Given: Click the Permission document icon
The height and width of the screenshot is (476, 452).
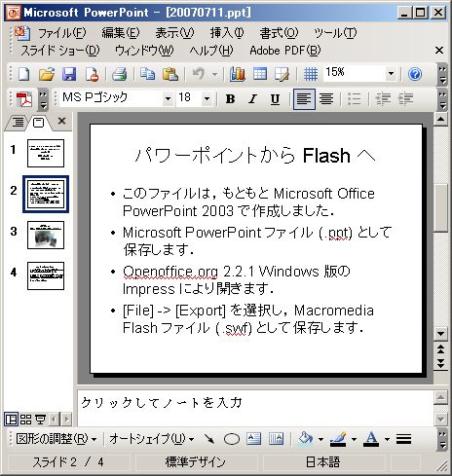Looking at the screenshot, I should coord(92,74).
